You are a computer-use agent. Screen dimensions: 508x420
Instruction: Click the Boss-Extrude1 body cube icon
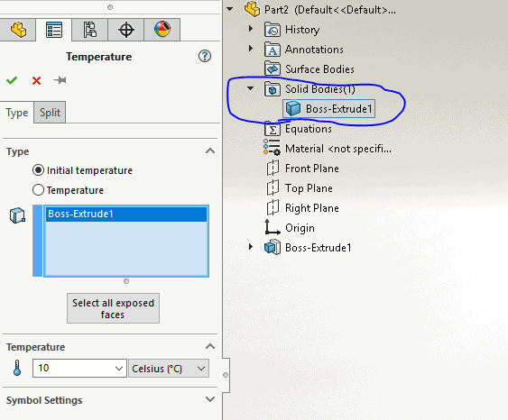coord(293,108)
